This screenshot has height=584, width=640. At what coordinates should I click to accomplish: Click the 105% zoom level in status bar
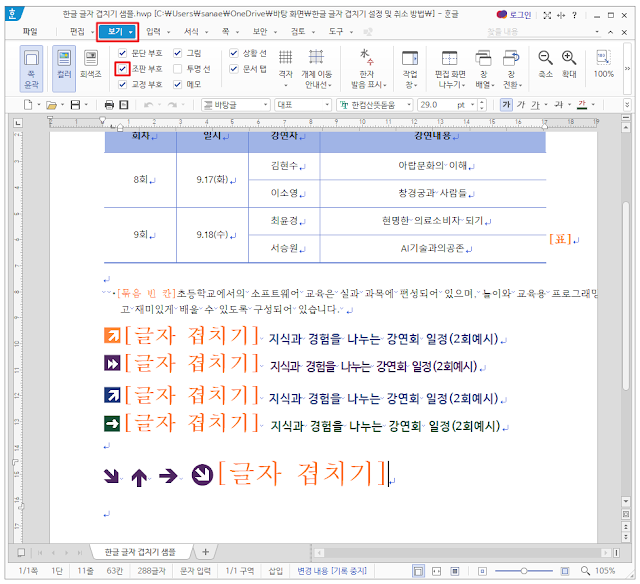click(x=605, y=571)
